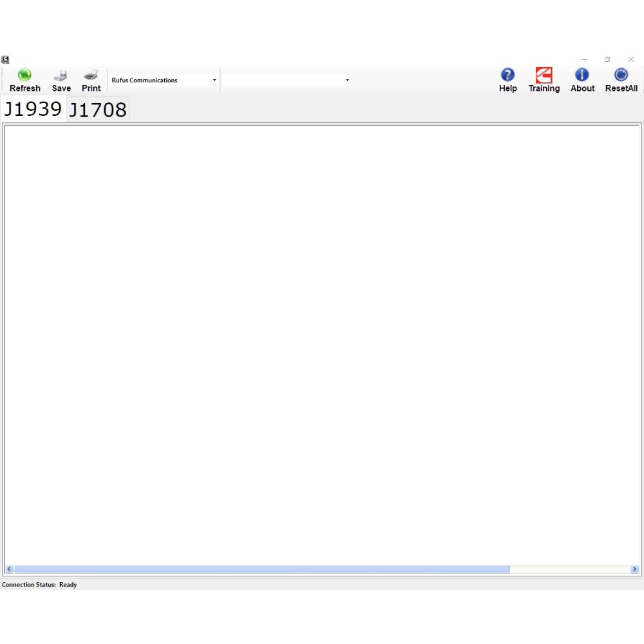Close the application window
The width and height of the screenshot is (644, 644).
pyautogui.click(x=631, y=60)
